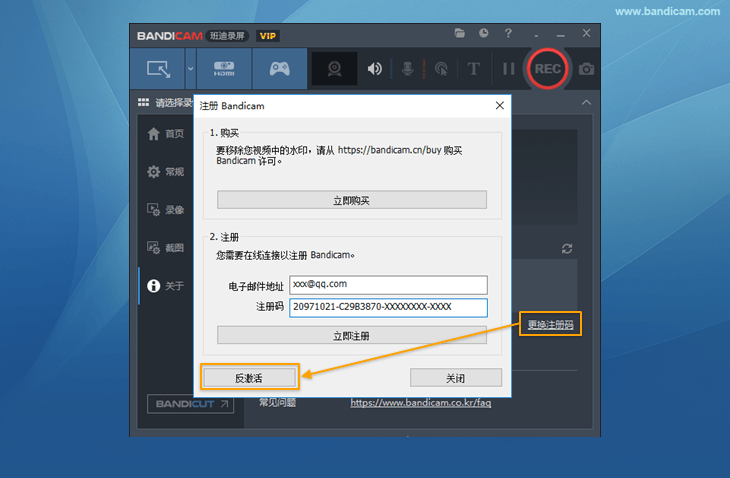The image size is (730, 478).
Task: Toggle mouse click effect icon
Action: tap(440, 69)
